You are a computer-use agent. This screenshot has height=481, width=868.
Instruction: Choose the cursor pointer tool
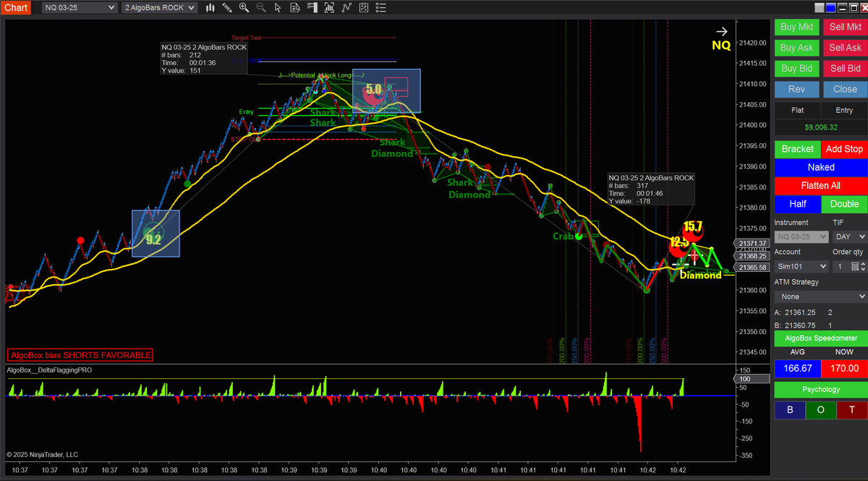[277, 8]
